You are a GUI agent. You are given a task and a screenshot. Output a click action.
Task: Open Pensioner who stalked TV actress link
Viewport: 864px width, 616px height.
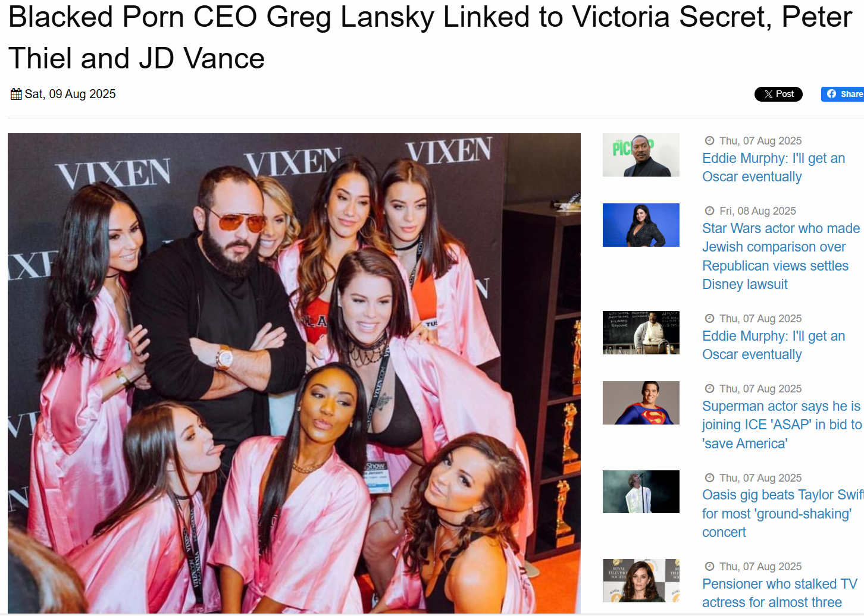coord(780,593)
